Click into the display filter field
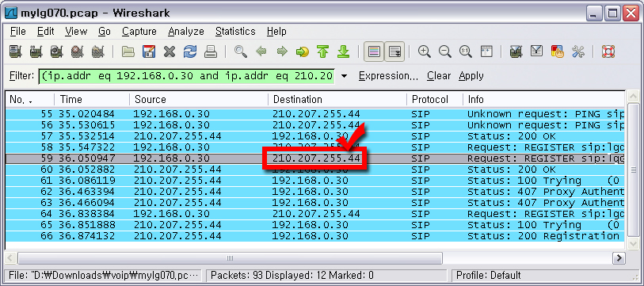644x286 pixels. click(186, 76)
